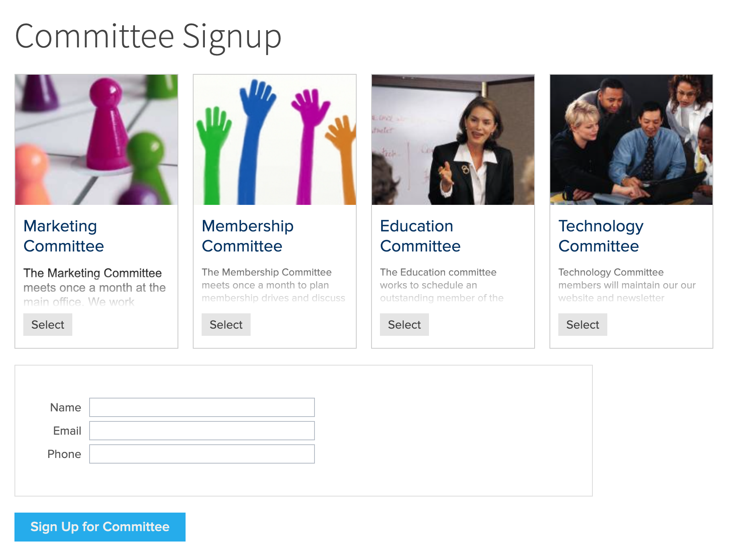This screenshot has height=560, width=731.
Task: Place cursor in Phone field
Action: point(202,454)
